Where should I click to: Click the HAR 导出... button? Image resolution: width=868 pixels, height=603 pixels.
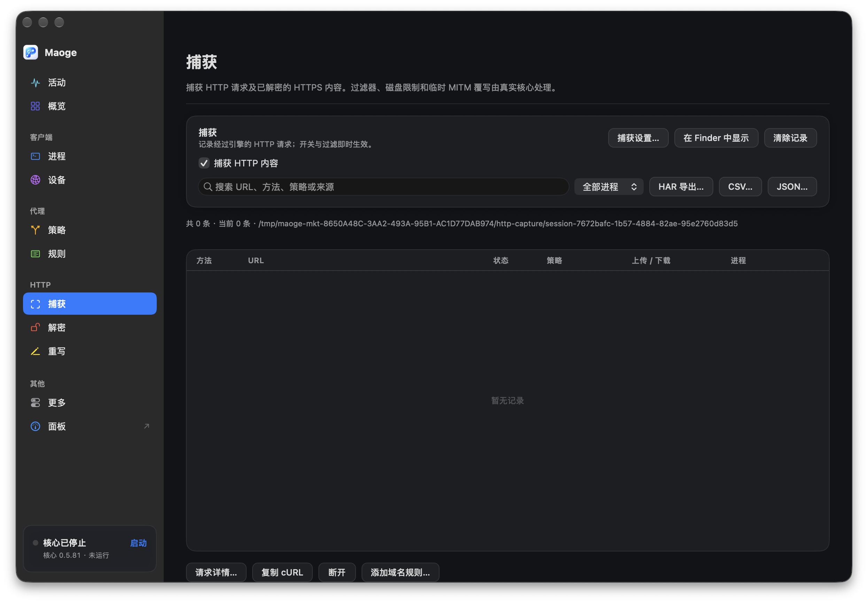[681, 187]
